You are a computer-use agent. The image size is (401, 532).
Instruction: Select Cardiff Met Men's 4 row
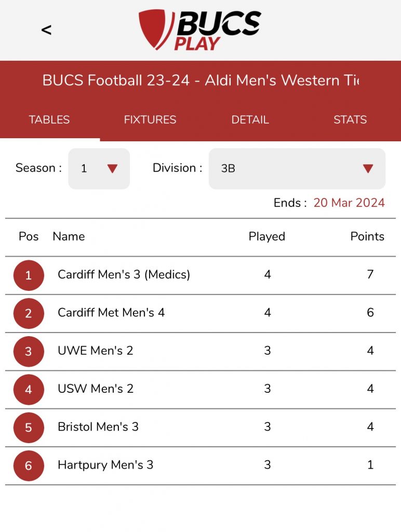(x=111, y=313)
